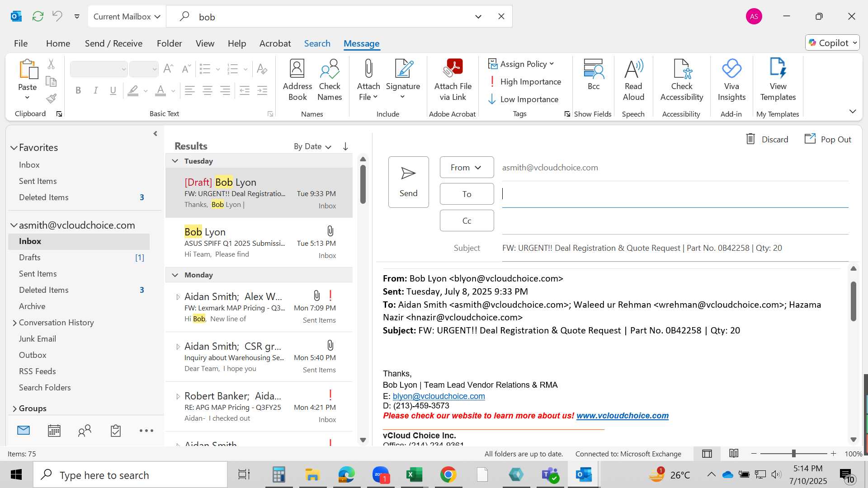Select Drafts folder under asmith account
868x488 pixels.
point(79,258)
